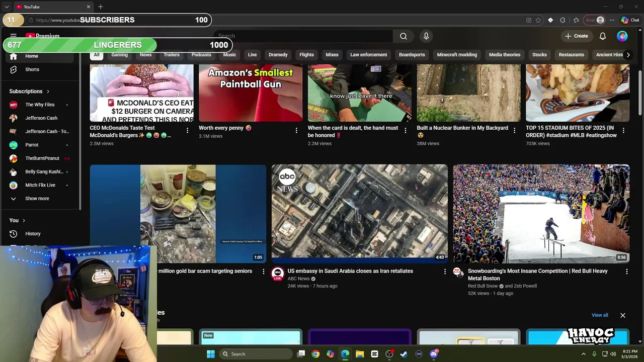The image size is (644, 362).
Task: Expand the Subscriptions section chevron
Action: click(x=48, y=92)
